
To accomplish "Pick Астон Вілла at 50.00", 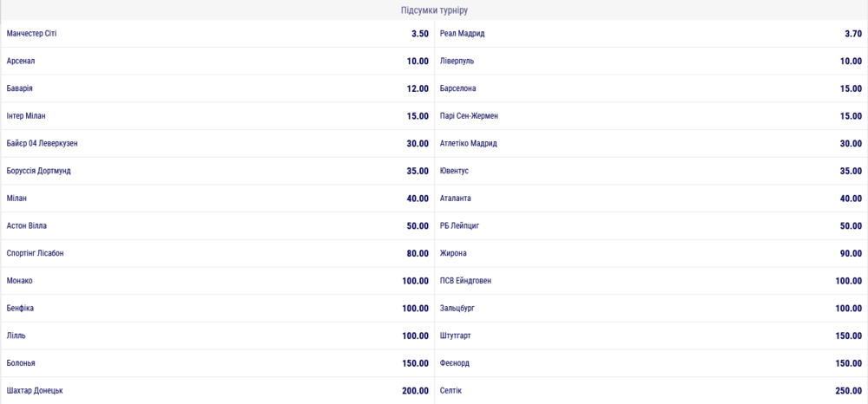I will point(218,226).
